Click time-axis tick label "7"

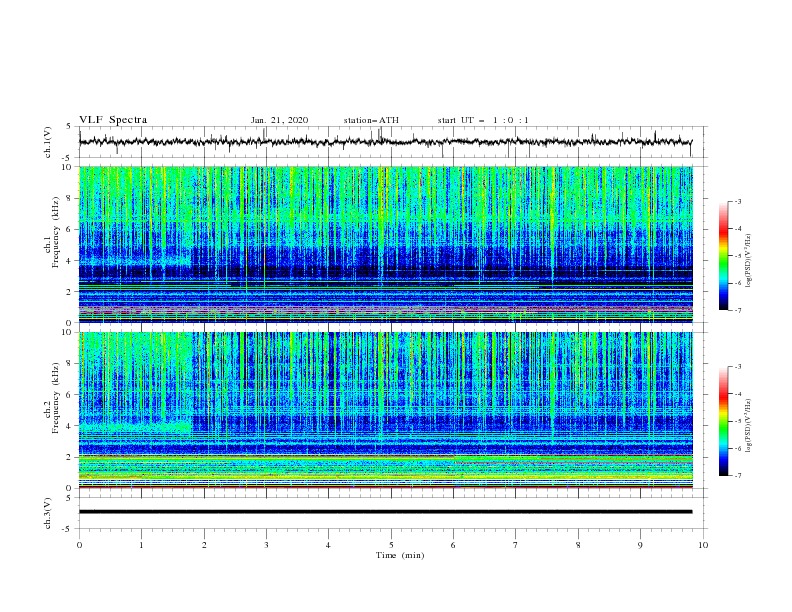pyautogui.click(x=516, y=545)
